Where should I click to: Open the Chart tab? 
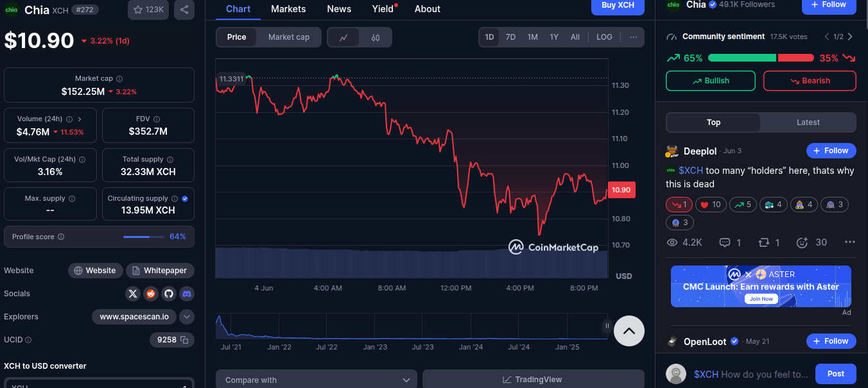point(238,9)
